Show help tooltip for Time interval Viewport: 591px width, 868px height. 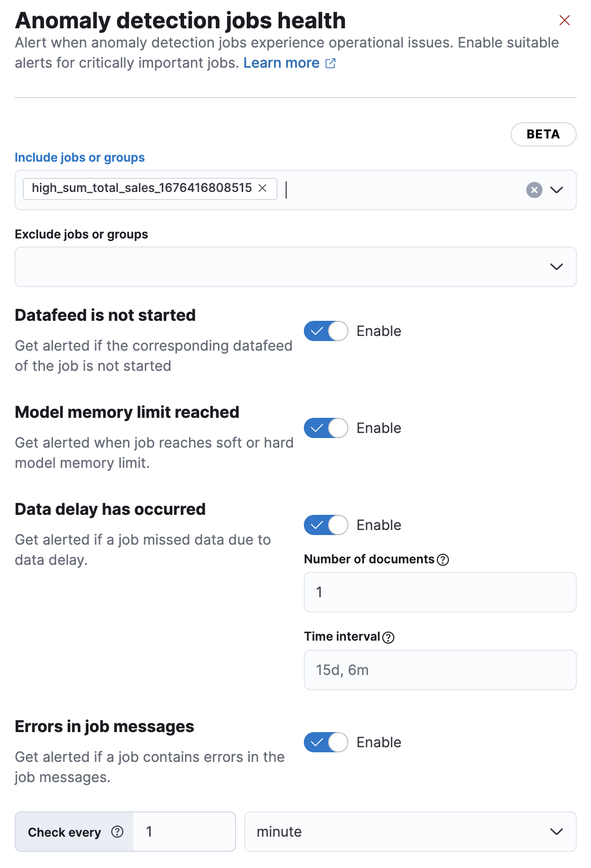pos(388,638)
